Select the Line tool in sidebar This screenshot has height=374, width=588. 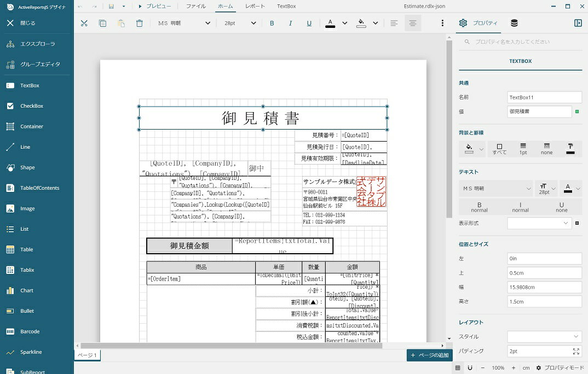point(37,147)
